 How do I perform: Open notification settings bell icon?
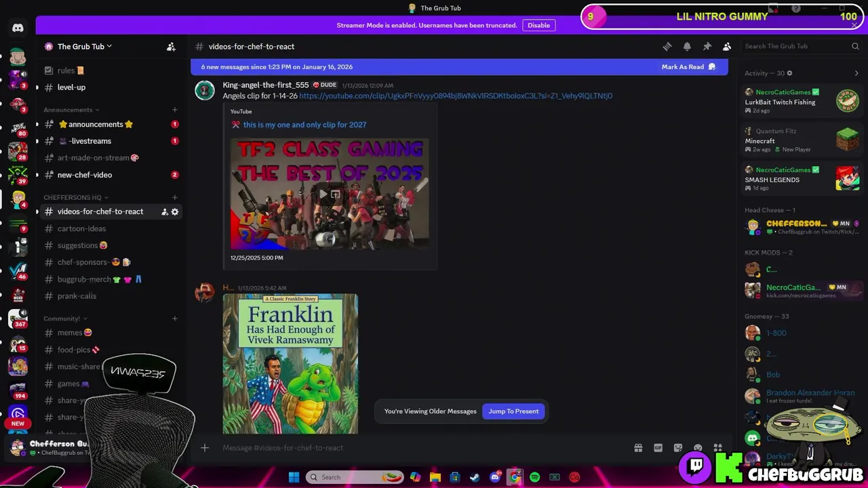click(x=687, y=46)
